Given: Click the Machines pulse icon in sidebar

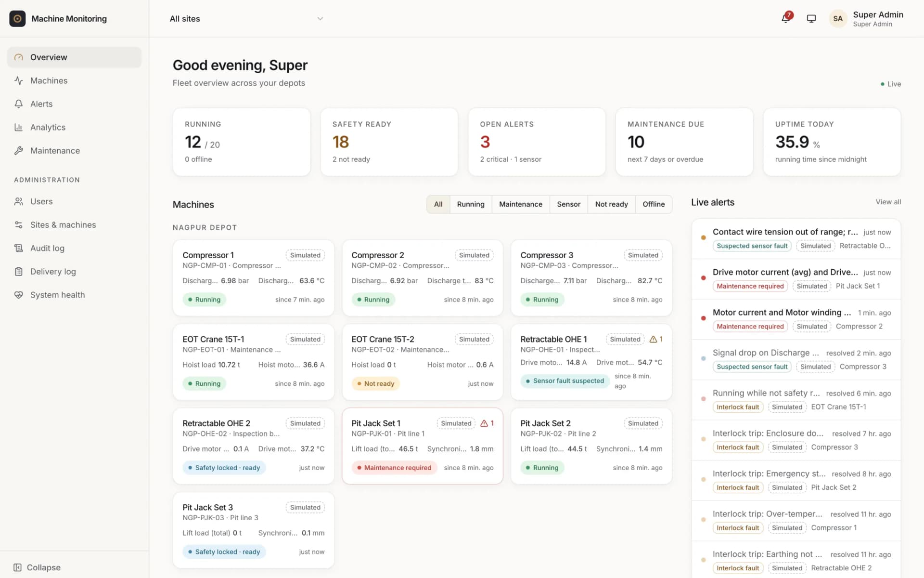Looking at the screenshot, I should click(x=19, y=80).
